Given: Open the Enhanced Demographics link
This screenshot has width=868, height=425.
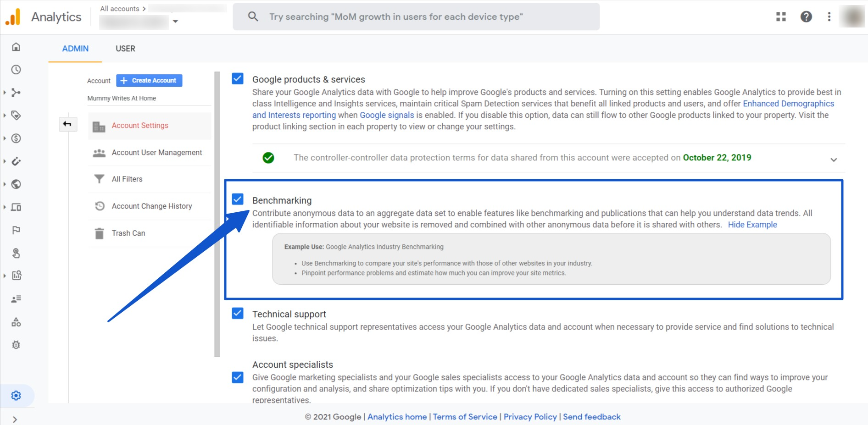Looking at the screenshot, I should (788, 104).
